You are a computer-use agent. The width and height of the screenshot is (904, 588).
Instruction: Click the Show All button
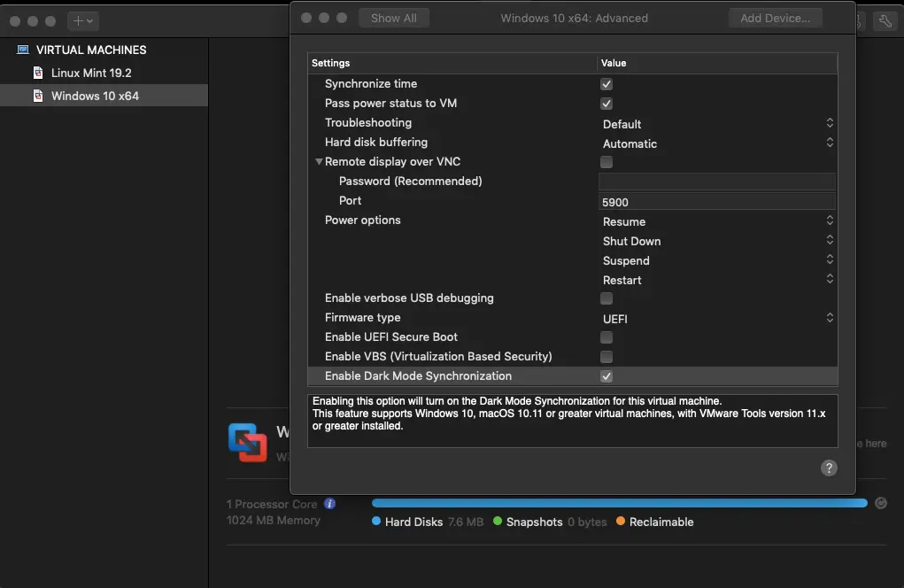click(x=393, y=17)
